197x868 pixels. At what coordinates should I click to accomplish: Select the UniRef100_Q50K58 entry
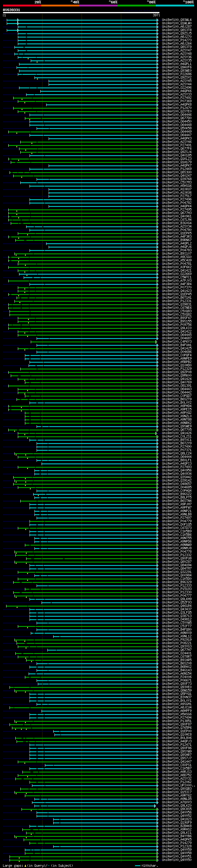[177, 128]
